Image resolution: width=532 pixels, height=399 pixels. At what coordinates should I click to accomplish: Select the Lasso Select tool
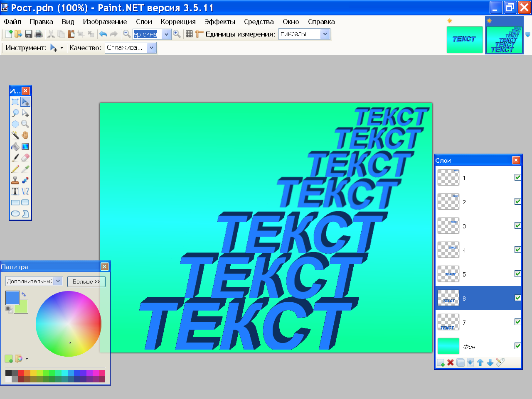(x=15, y=113)
